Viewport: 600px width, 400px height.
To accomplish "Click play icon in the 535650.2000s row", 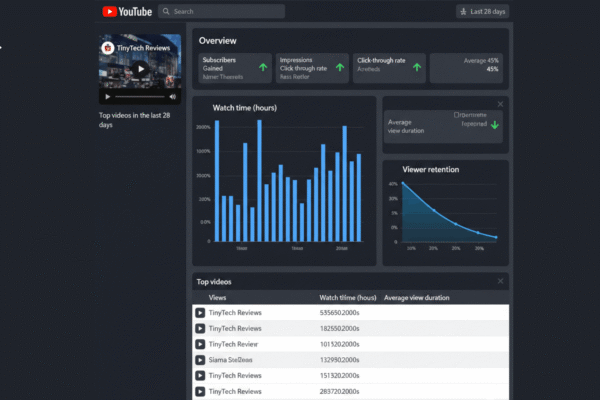I will (200, 313).
